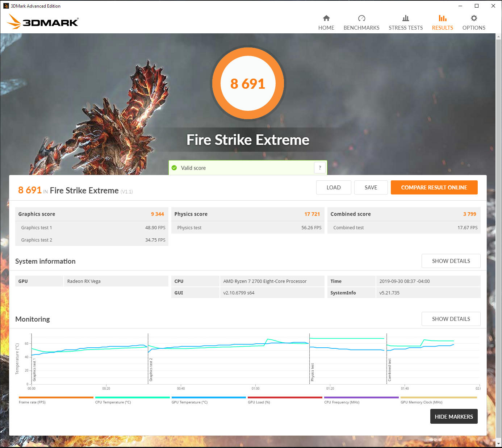Toggle GPU Temperature blue legend
Image resolution: width=502 pixels, height=448 pixels.
[209, 400]
